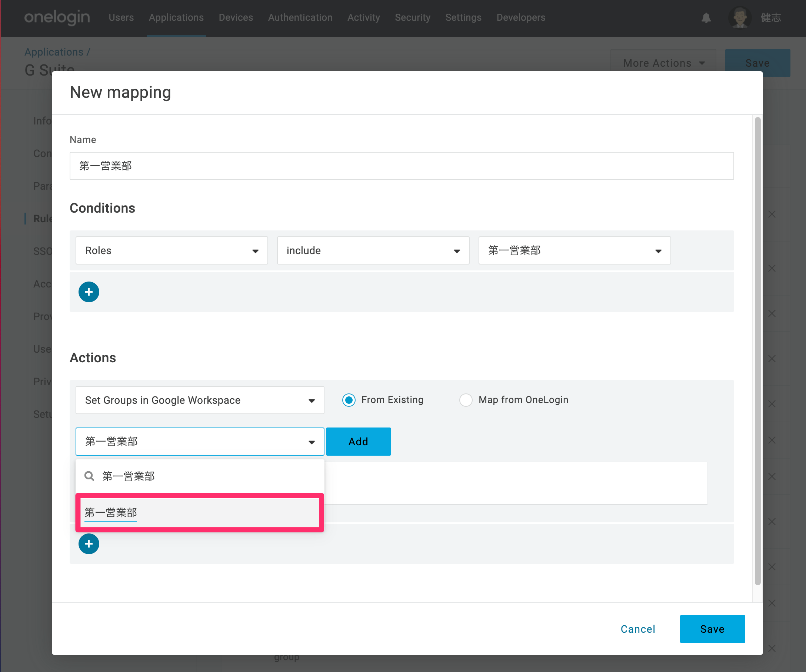Open the Devices menu
This screenshot has width=806, height=672.
236,18
